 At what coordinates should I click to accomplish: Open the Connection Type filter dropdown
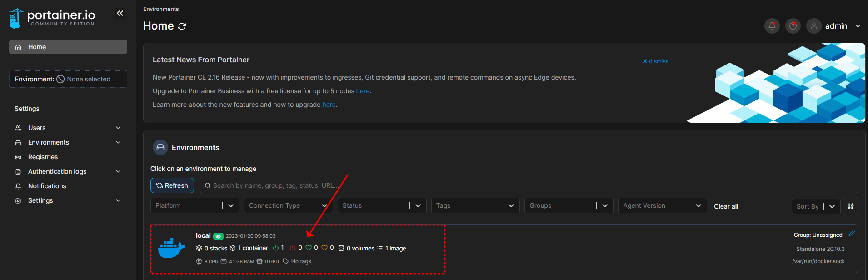click(288, 205)
